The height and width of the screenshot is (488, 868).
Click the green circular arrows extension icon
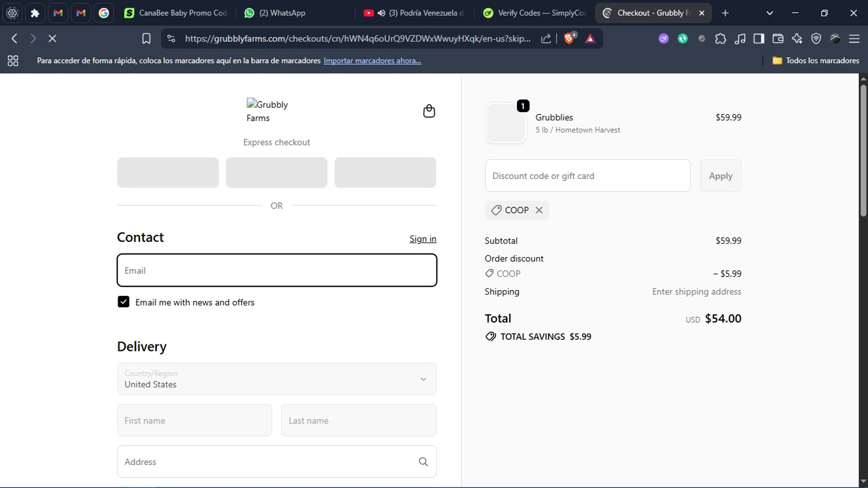coord(683,38)
